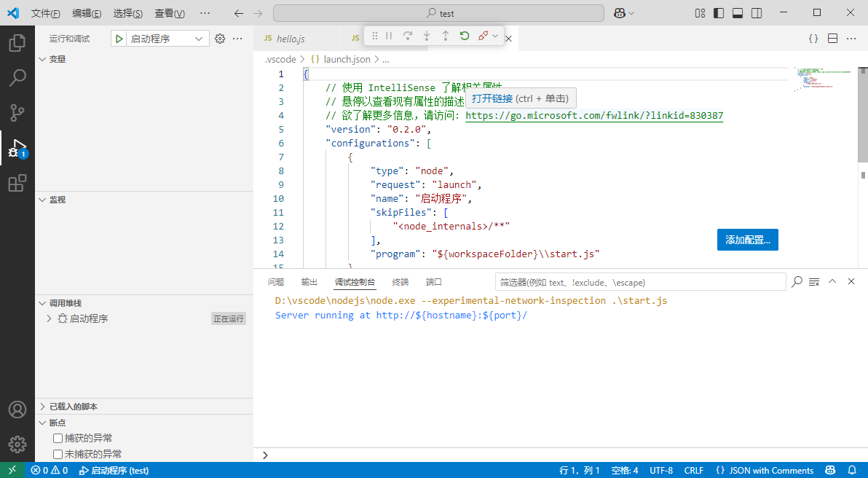Viewport: 868px width, 478px height.
Task: Switch to the 输出 panel tab
Action: click(309, 283)
